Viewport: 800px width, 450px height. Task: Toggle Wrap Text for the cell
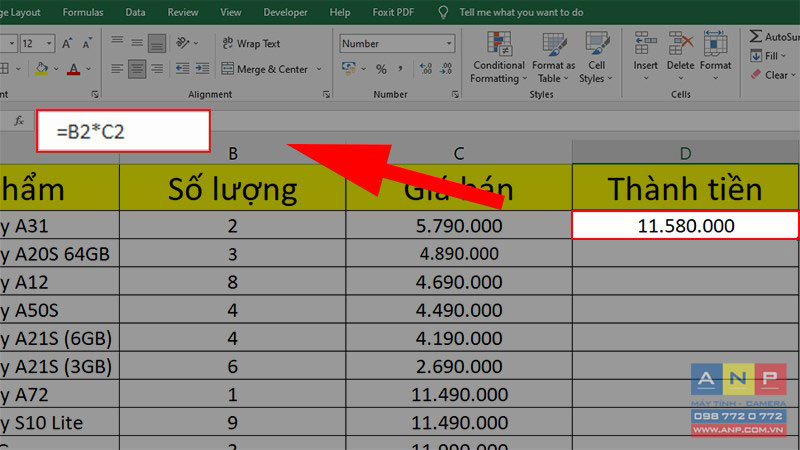[x=251, y=43]
